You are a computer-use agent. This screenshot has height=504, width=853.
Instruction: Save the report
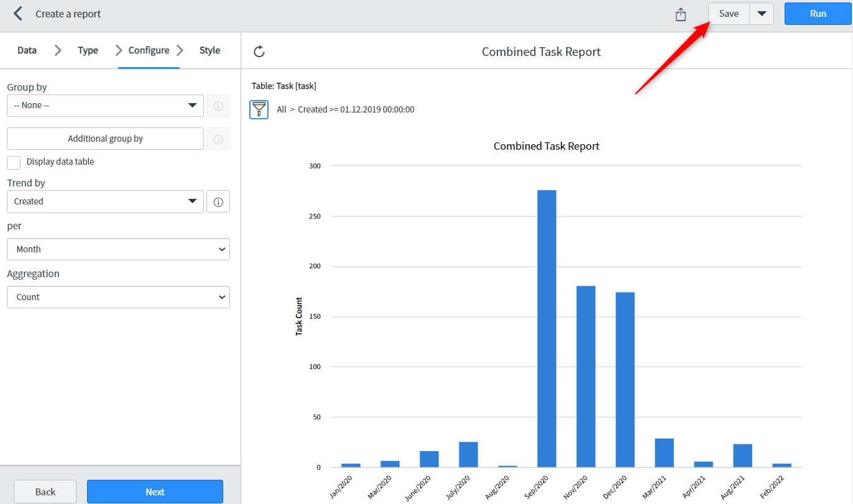[x=728, y=13]
